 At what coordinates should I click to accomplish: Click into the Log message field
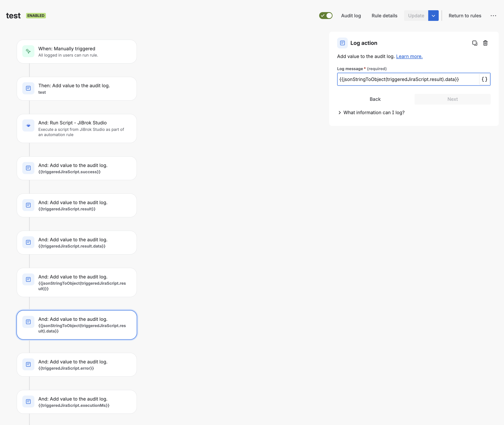coord(407,79)
